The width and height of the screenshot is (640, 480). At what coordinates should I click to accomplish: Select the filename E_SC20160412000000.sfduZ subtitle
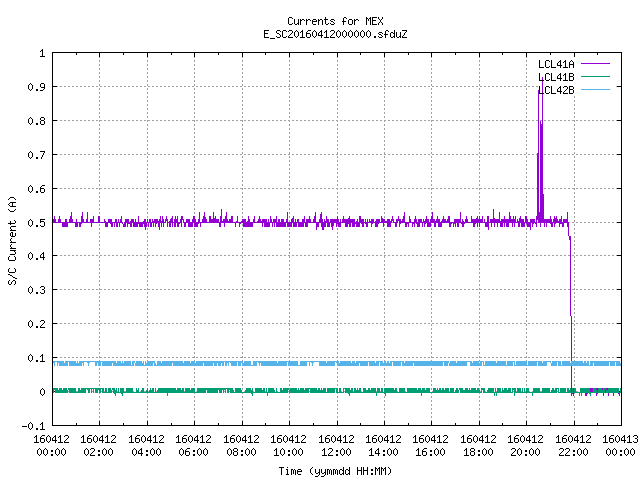[x=335, y=34]
